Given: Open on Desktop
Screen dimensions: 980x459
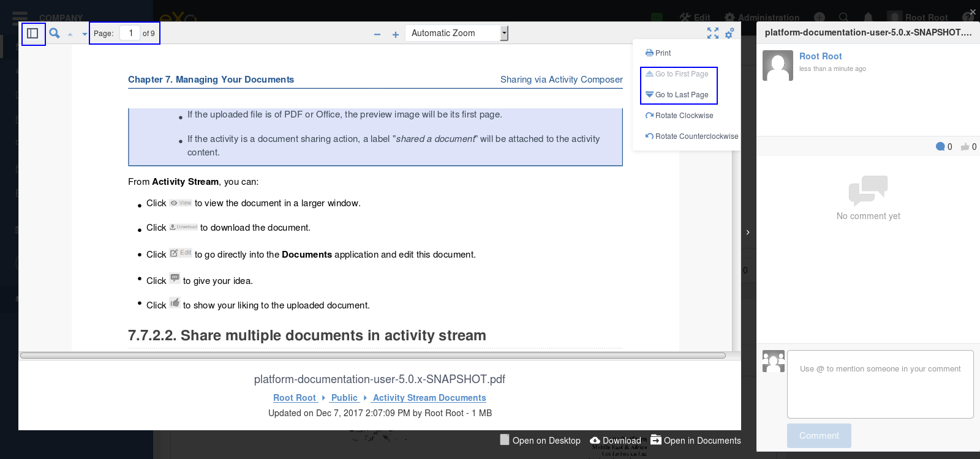Looking at the screenshot, I should click(540, 440).
